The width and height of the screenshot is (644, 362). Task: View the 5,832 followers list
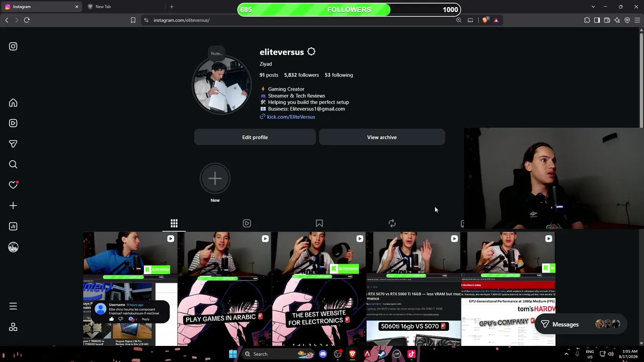(301, 75)
